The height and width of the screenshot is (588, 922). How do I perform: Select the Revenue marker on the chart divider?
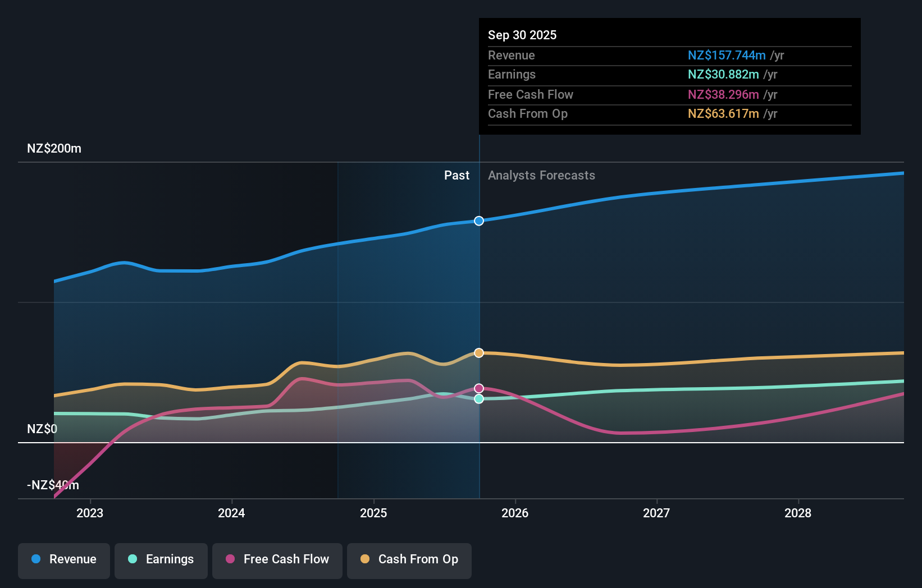(x=479, y=220)
